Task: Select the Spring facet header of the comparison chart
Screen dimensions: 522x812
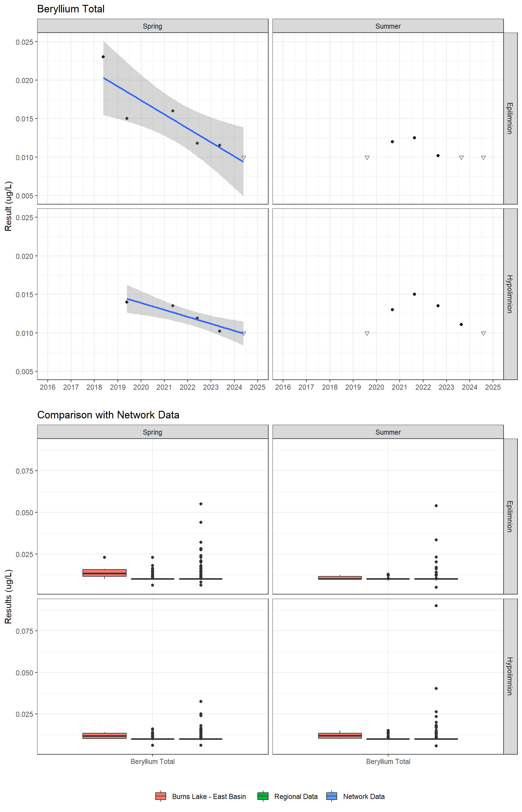Action: pos(153,432)
